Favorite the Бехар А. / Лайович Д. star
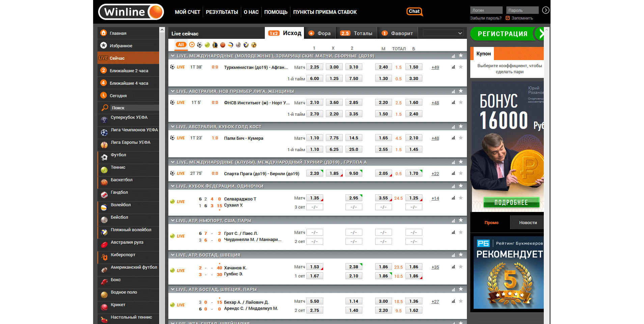The width and height of the screenshot is (644, 324). 461,301
